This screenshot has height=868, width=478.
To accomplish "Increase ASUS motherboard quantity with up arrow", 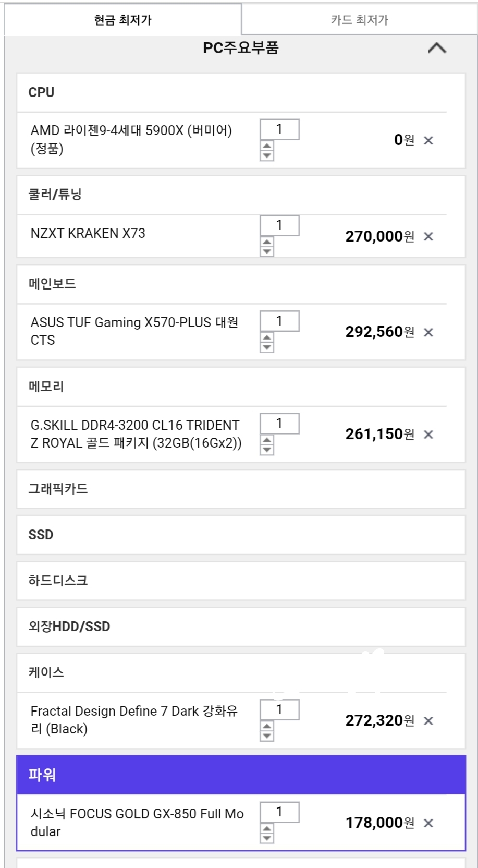I will click(267, 338).
